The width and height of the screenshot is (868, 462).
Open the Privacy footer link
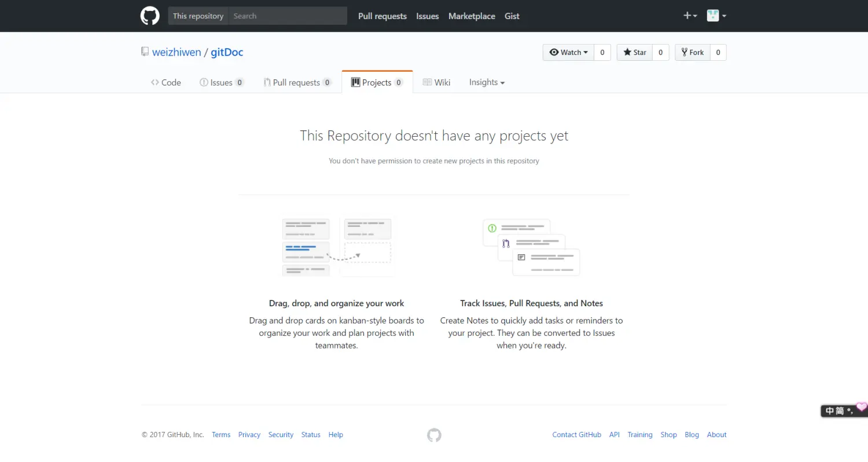[249, 435]
